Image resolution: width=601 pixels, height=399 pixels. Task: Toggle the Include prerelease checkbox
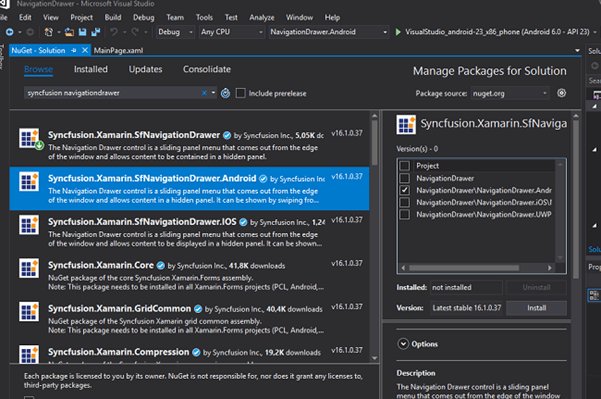tap(240, 93)
